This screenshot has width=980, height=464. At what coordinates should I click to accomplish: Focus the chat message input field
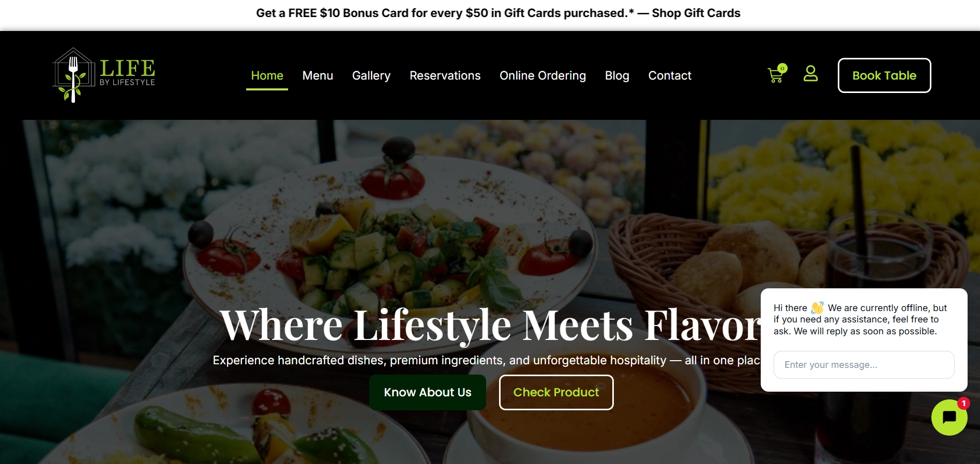tap(864, 365)
